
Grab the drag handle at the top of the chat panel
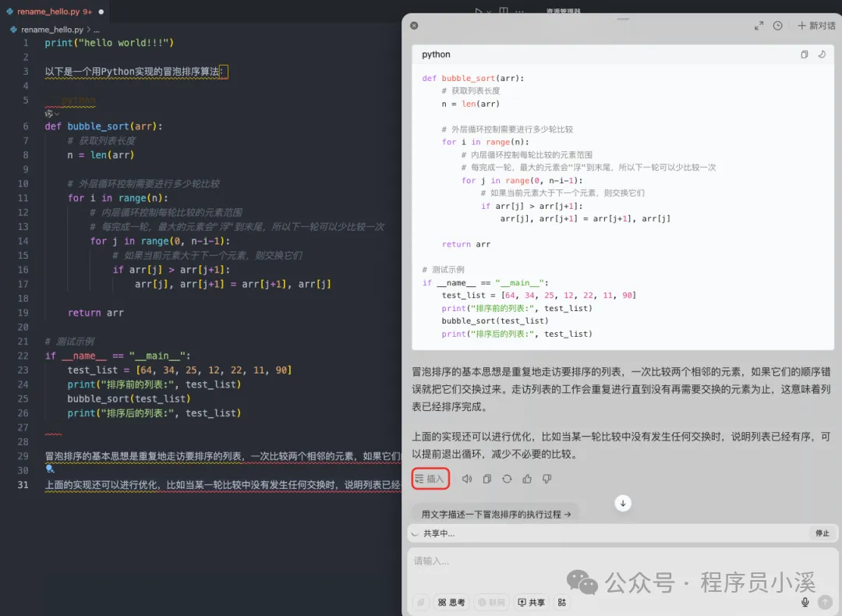pos(623,19)
